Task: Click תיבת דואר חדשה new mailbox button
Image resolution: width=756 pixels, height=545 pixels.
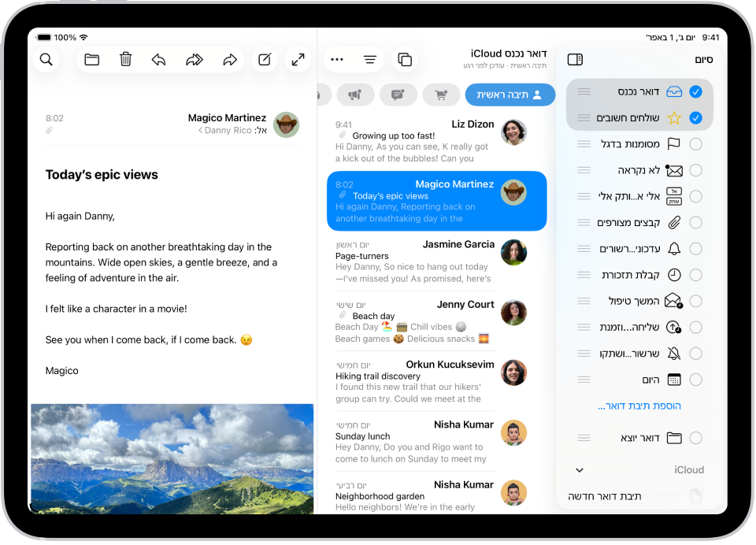Action: click(605, 497)
